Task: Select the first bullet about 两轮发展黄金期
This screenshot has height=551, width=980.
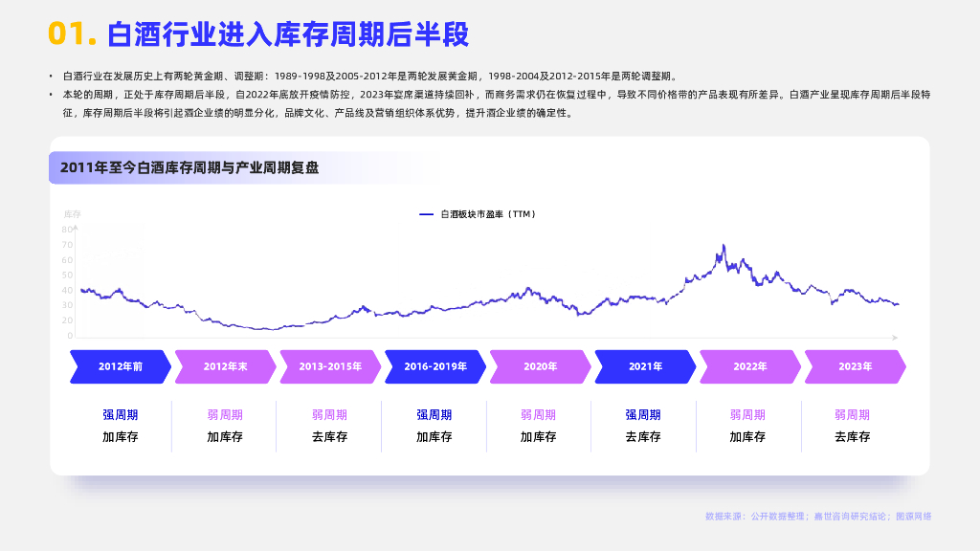Action: tap(370, 77)
